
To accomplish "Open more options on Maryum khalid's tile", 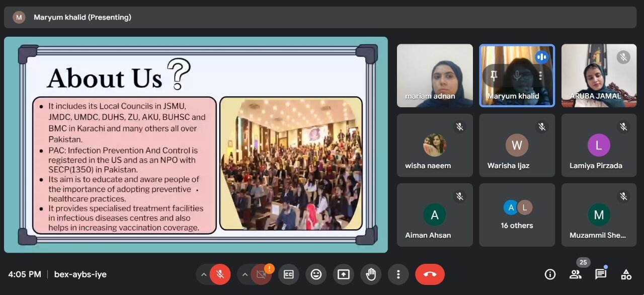I will pos(540,76).
